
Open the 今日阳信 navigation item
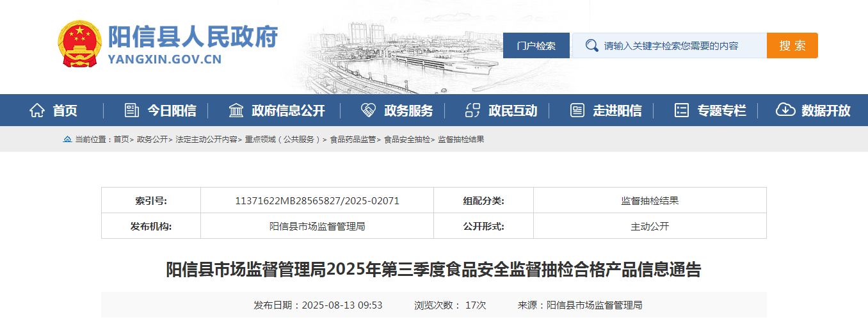(x=172, y=110)
